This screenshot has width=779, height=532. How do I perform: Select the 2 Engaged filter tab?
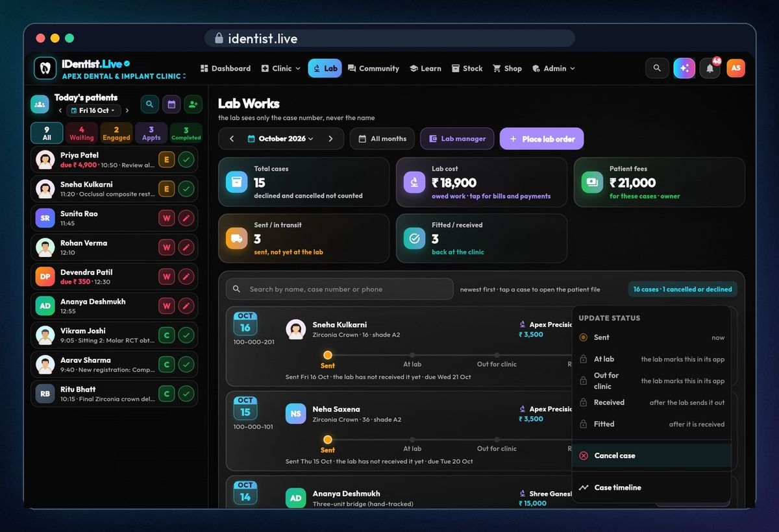pyautogui.click(x=116, y=133)
